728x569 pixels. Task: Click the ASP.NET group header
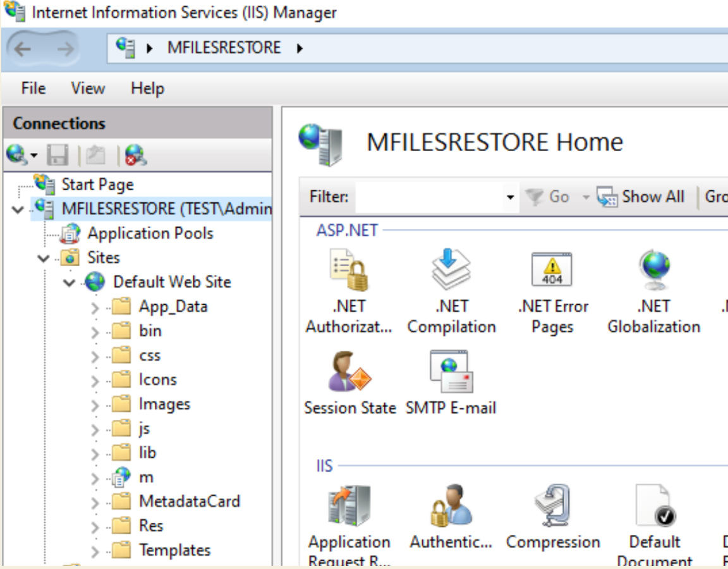click(348, 230)
